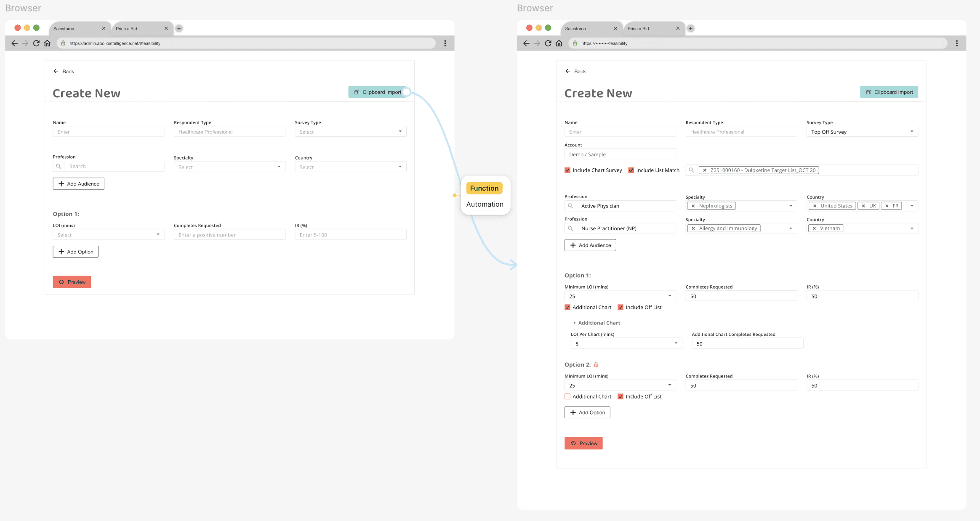Open Top Off Survey type dropdown

862,132
